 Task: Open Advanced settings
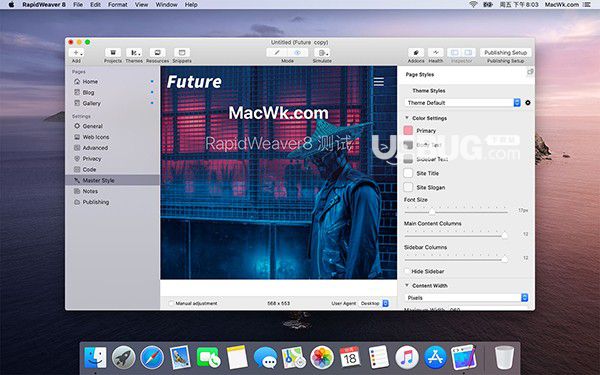tap(113, 148)
